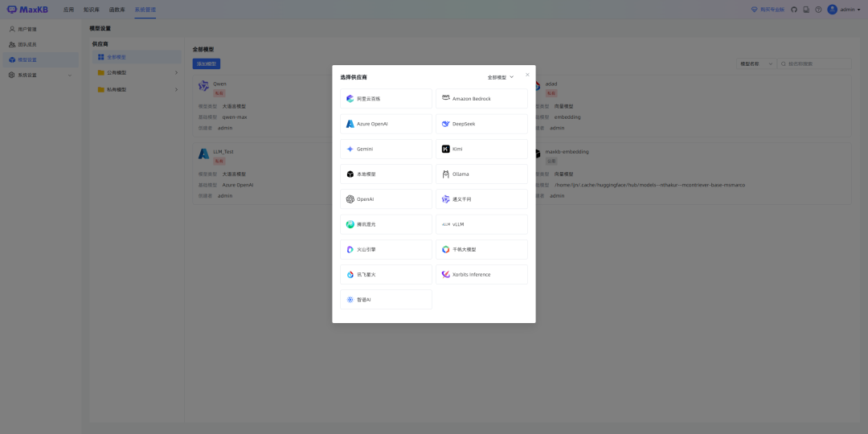Select 模型设置 in the sidebar

pyautogui.click(x=40, y=59)
